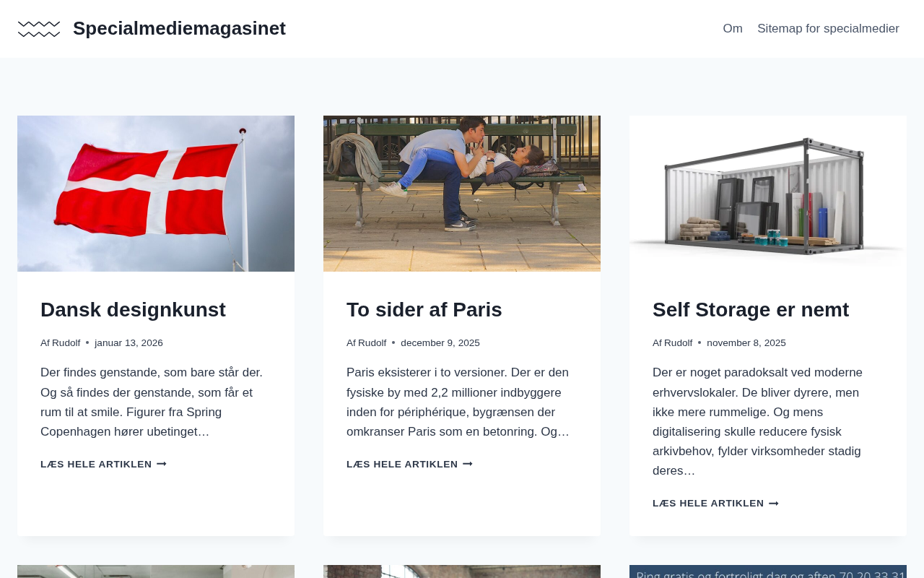Screen dimensions: 924x578
Task: Open the storage container image thumbnail
Action: click(x=768, y=194)
